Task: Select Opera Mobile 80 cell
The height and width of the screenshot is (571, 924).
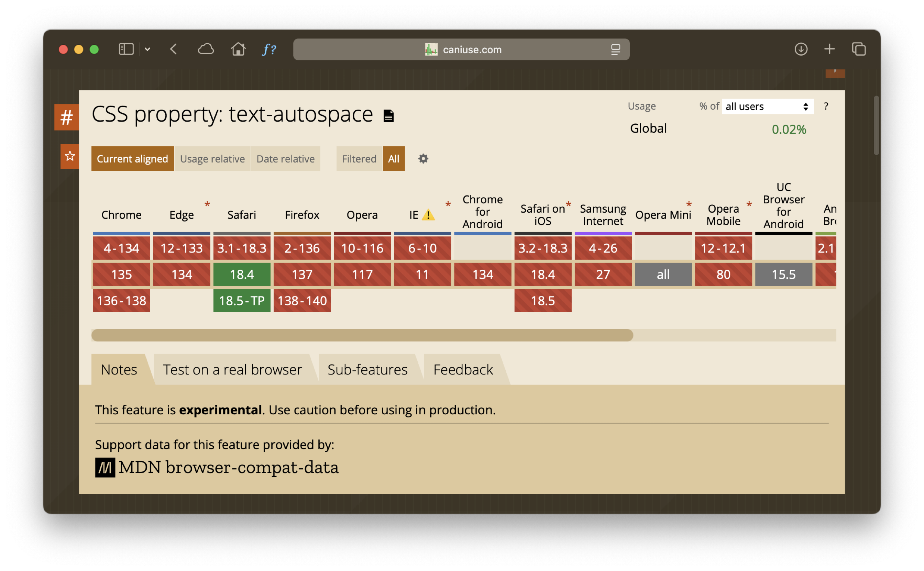Action: click(x=723, y=275)
